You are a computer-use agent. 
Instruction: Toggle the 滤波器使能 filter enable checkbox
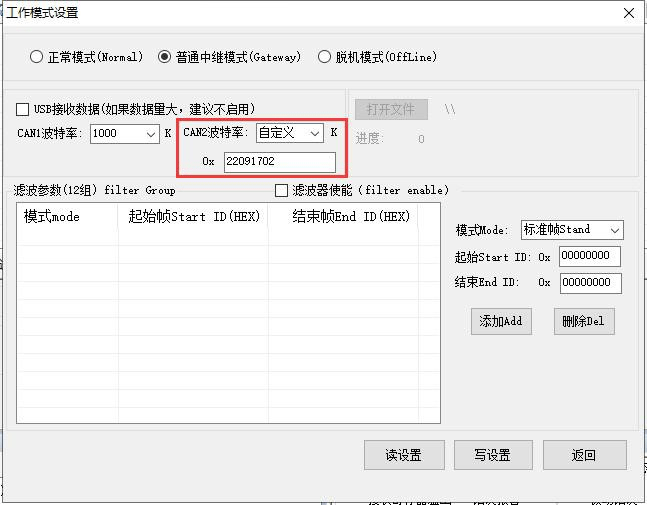point(281,190)
